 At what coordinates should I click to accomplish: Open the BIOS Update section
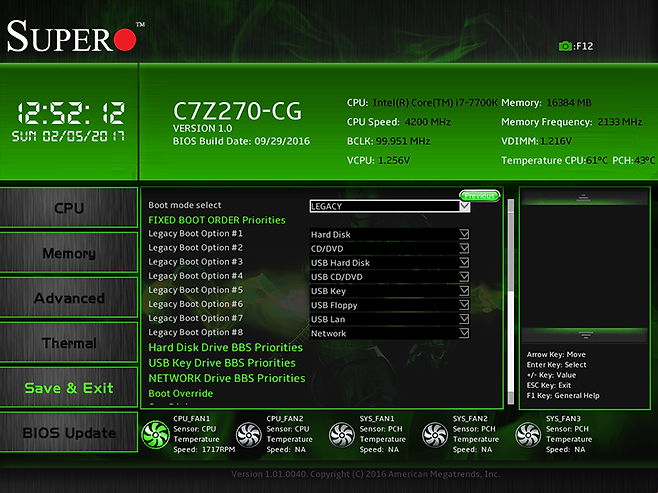(69, 433)
